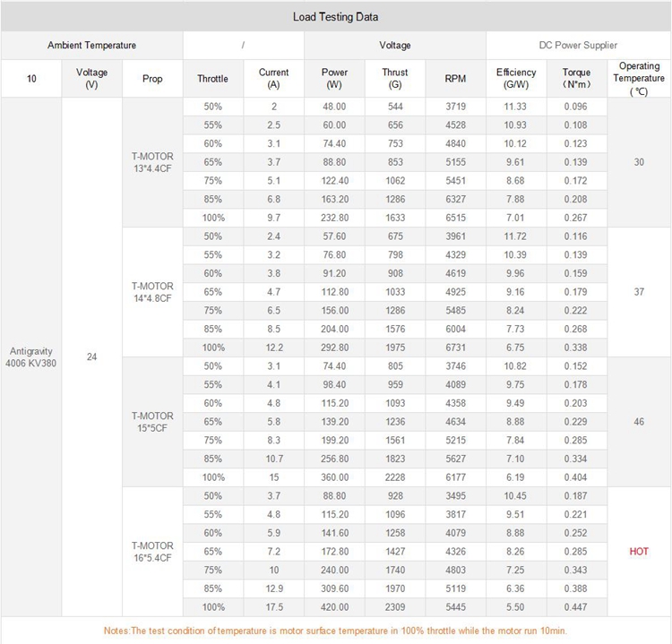
Task: Click the T-MOTOR 16*5.4CF prop cell
Action: coord(152,551)
